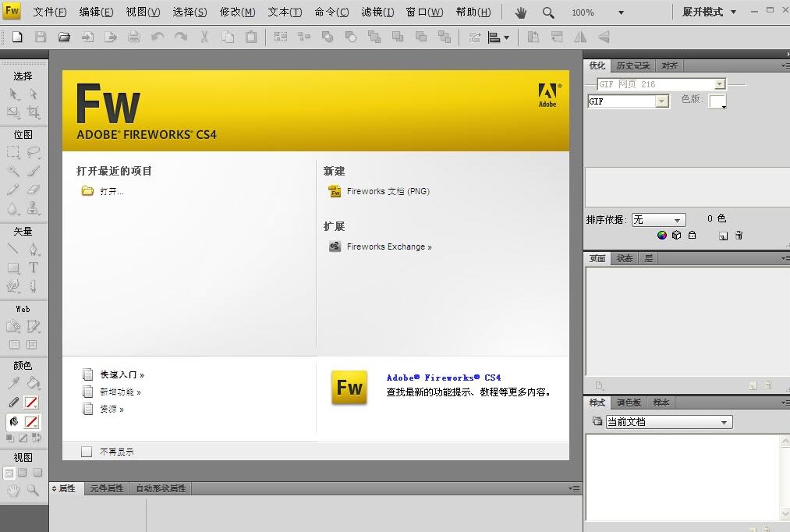790x532 pixels.
Task: Select the Subselection tool
Action: (x=34, y=94)
